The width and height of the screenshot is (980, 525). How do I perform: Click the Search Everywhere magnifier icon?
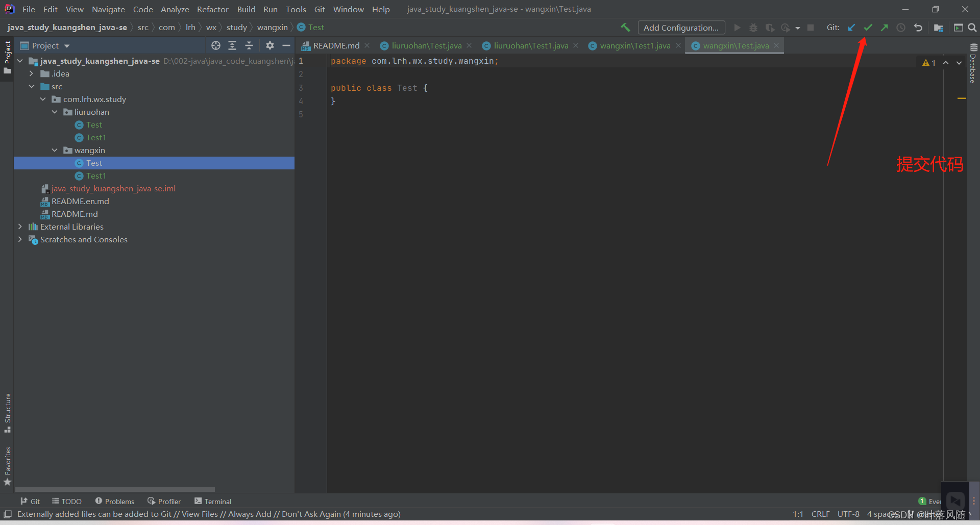click(972, 28)
